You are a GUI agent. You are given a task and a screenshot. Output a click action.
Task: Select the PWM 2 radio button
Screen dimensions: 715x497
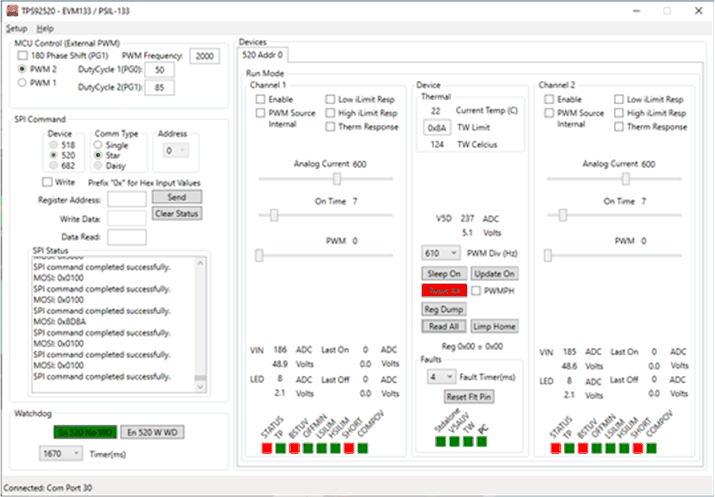pos(22,69)
